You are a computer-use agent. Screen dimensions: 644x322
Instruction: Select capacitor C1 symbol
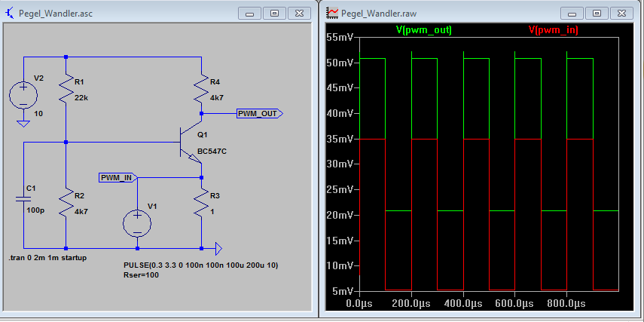coord(23,198)
